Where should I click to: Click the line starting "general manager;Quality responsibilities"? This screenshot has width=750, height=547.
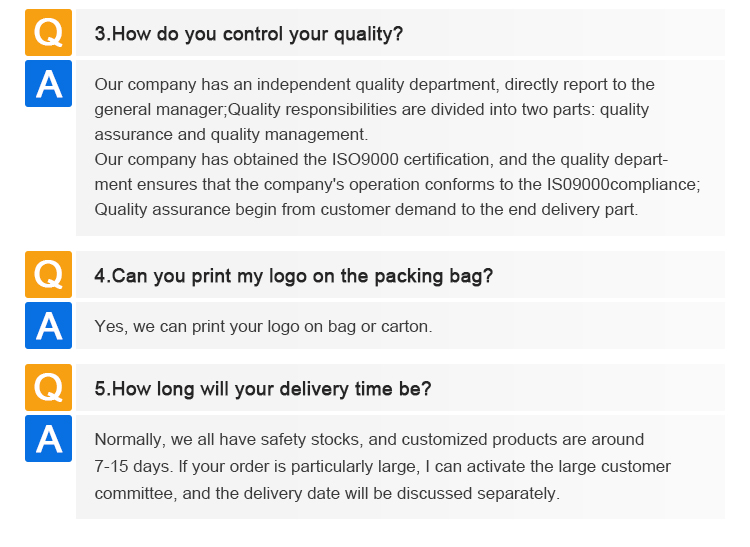coord(371,109)
